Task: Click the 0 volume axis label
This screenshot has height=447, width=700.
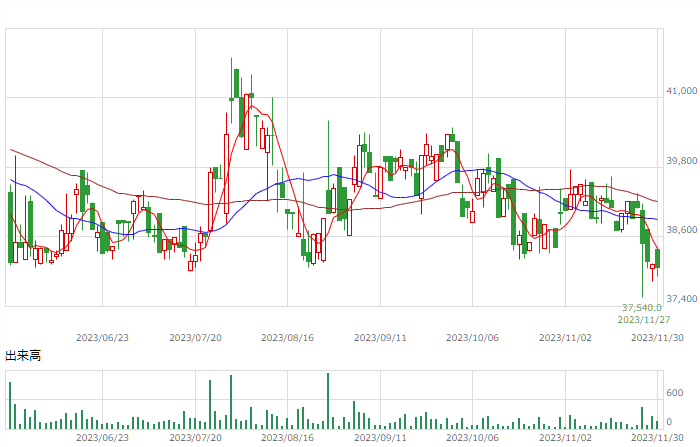Action: point(669,422)
